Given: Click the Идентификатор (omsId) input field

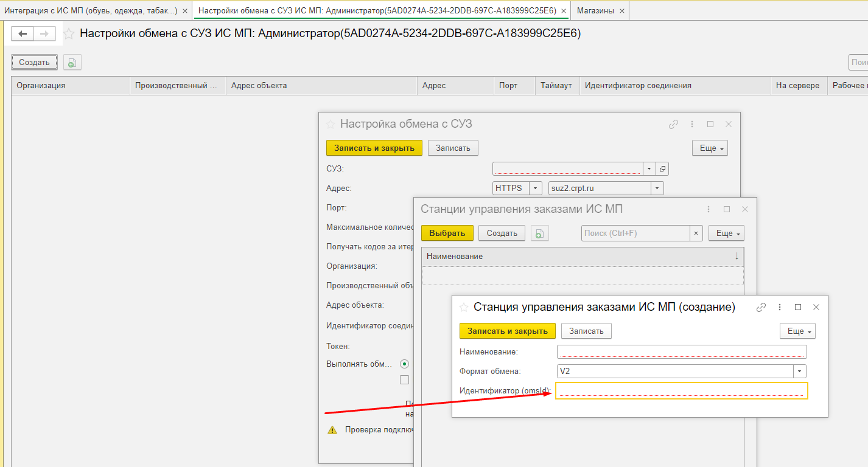Looking at the screenshot, I should 682,390.
